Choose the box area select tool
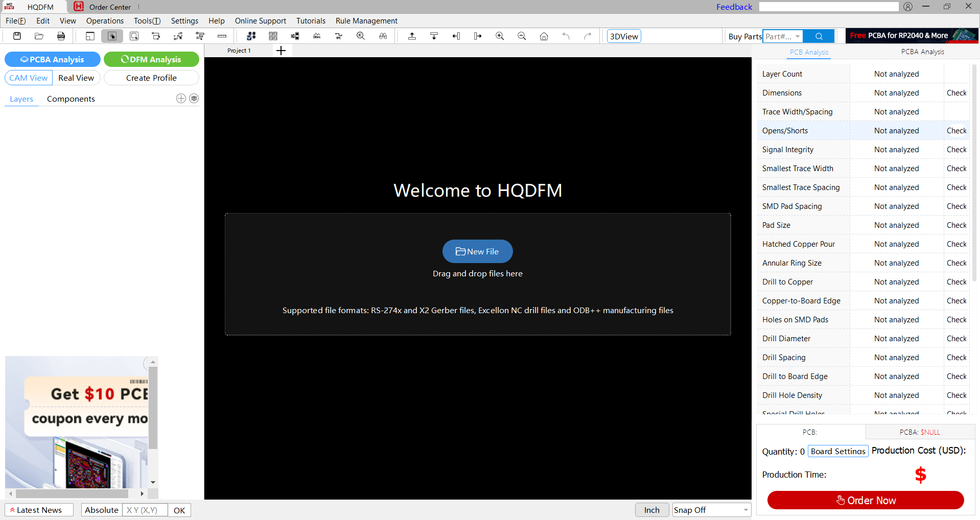This screenshot has width=980, height=520. tap(134, 36)
